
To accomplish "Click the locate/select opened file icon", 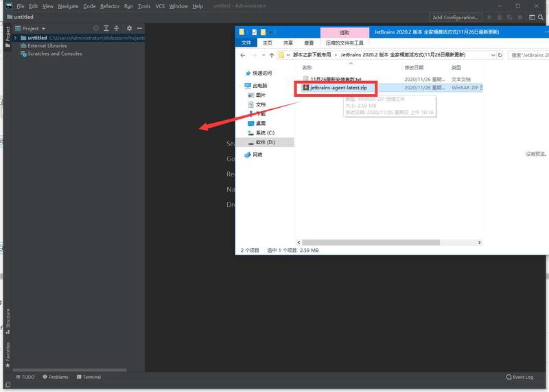I will tap(96, 28).
